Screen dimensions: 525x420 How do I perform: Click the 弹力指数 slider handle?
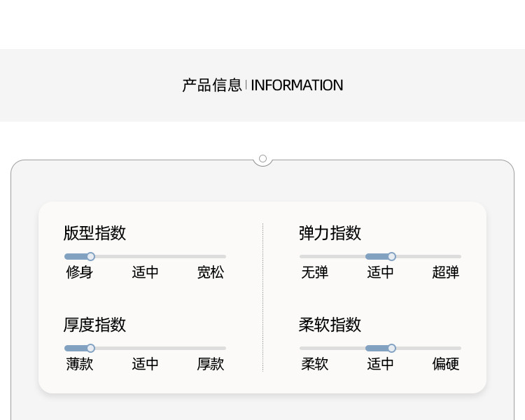click(391, 256)
